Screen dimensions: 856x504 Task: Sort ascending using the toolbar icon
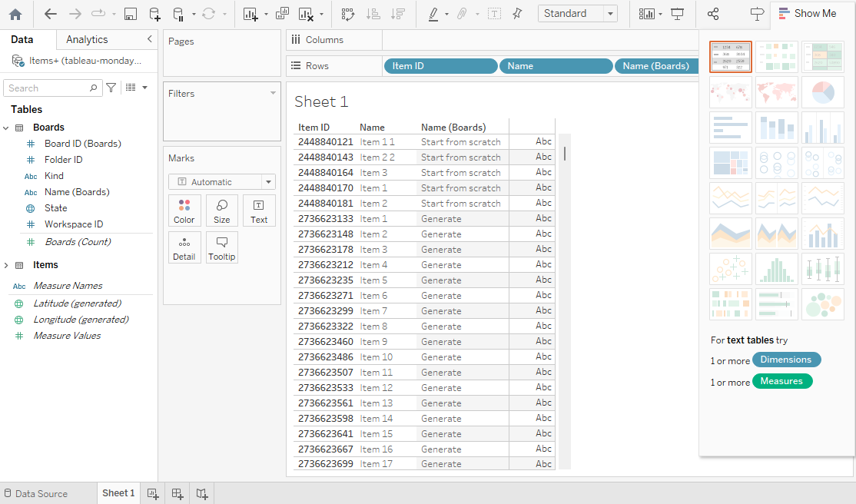[x=373, y=14]
